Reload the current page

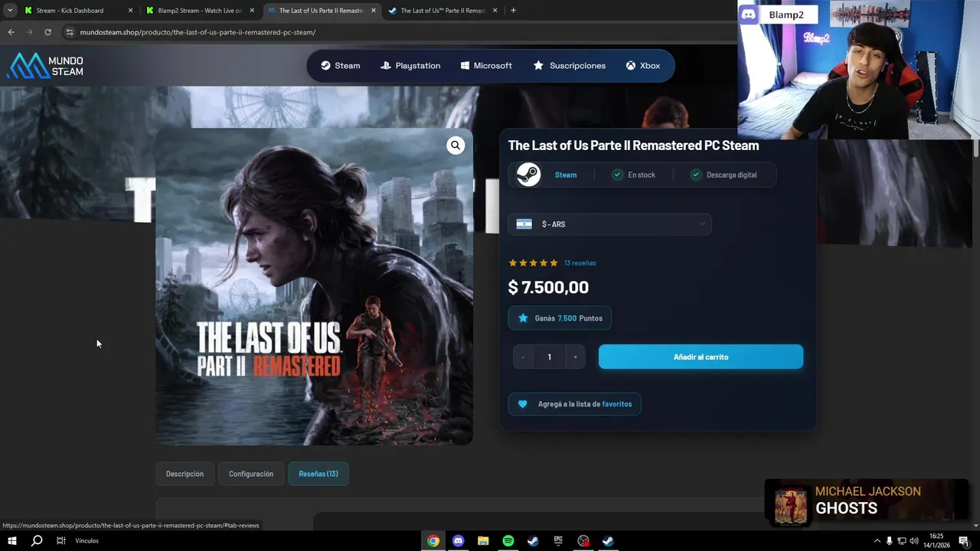47,32
